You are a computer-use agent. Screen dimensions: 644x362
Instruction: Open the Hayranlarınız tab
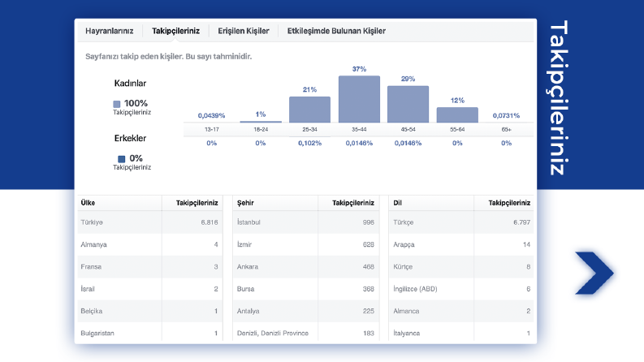click(110, 31)
